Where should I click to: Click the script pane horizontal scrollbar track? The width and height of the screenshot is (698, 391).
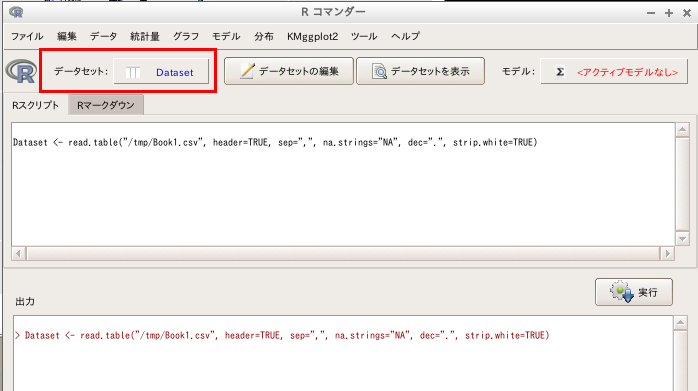343,253
